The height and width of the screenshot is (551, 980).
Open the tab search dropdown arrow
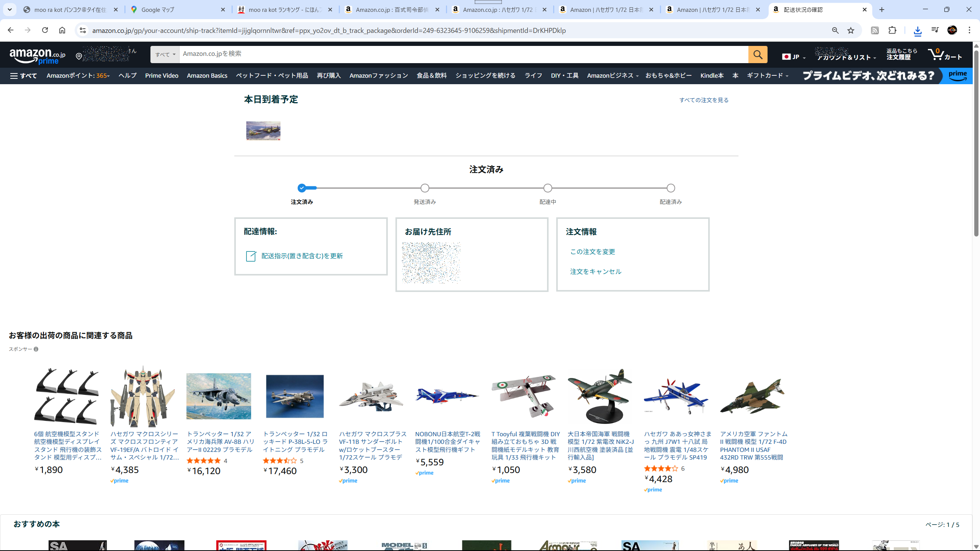click(10, 10)
